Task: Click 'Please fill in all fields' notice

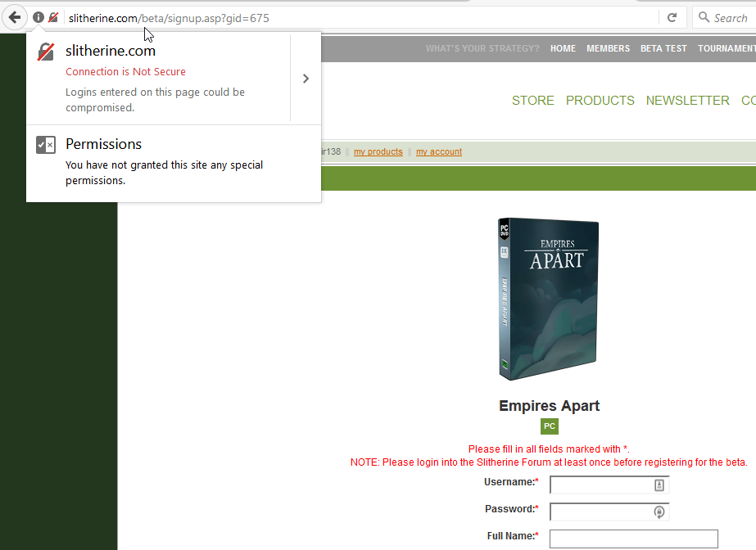Action: click(x=549, y=449)
